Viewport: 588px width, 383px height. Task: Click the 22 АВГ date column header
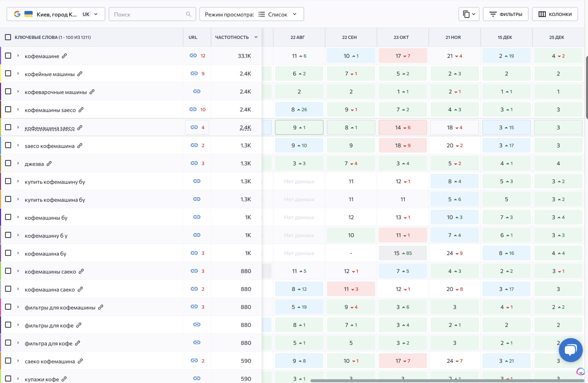pyautogui.click(x=297, y=37)
